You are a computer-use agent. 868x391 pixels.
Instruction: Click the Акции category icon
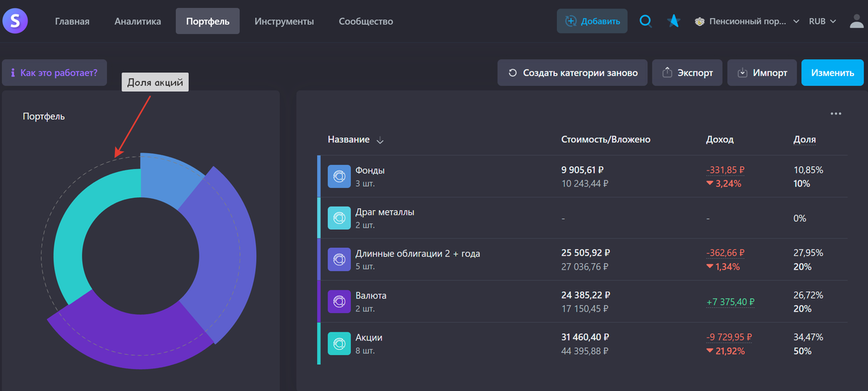(x=339, y=343)
